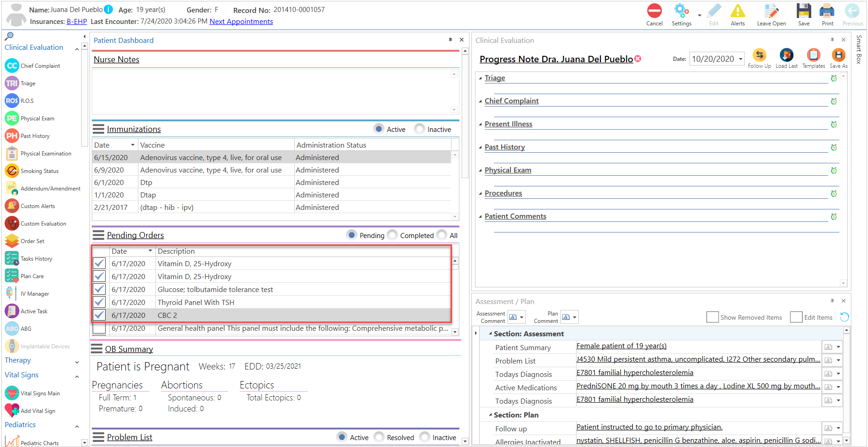This screenshot has width=868, height=447.
Task: Open the Next Appointments link
Action: 241,22
